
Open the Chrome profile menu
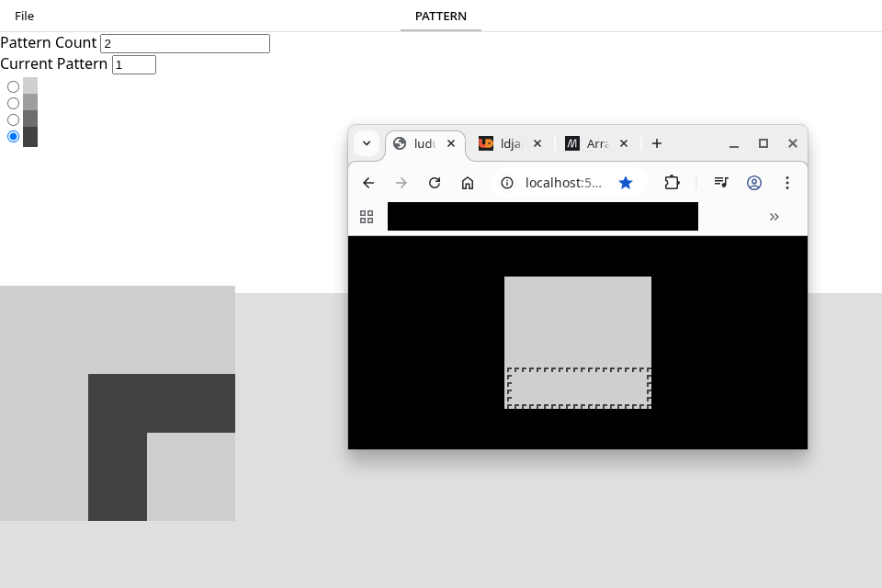coord(754,183)
